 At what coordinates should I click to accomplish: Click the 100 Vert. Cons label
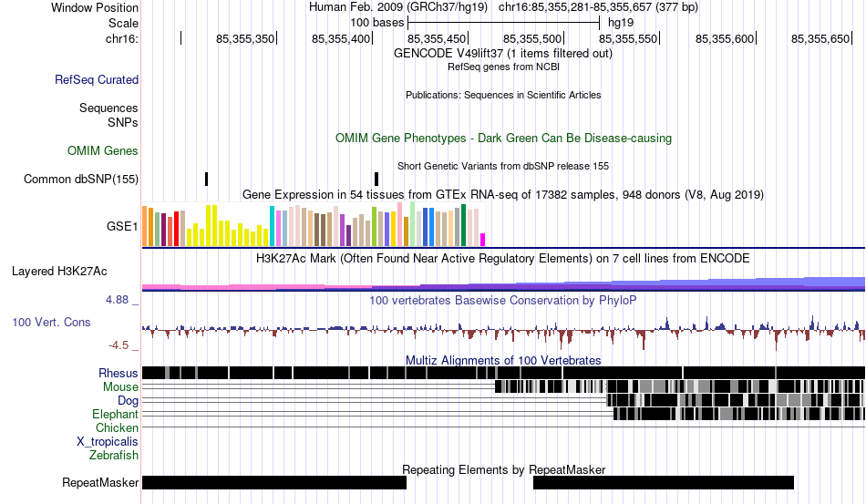tap(51, 322)
